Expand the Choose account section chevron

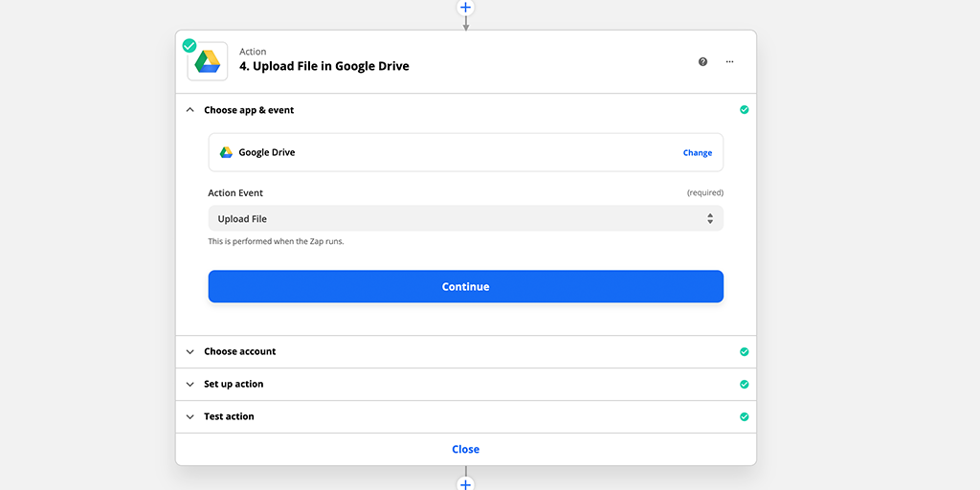click(x=189, y=351)
